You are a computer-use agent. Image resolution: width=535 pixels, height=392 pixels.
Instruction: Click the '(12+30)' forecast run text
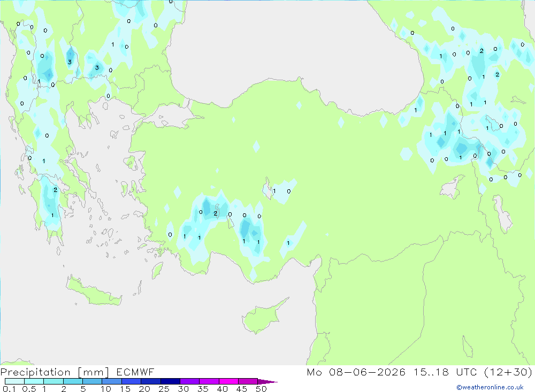coord(508,372)
